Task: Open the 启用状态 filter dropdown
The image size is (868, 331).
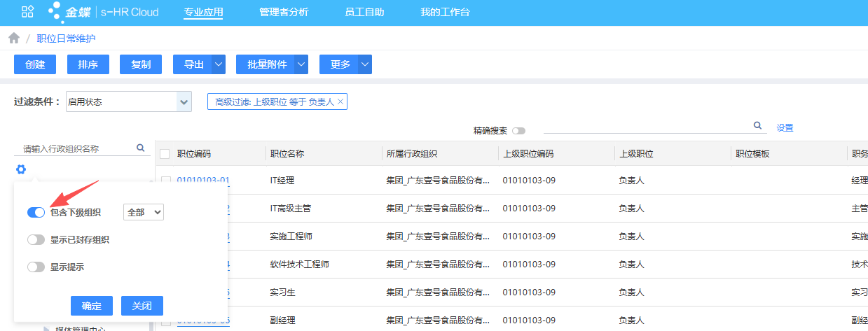Action: [x=184, y=102]
